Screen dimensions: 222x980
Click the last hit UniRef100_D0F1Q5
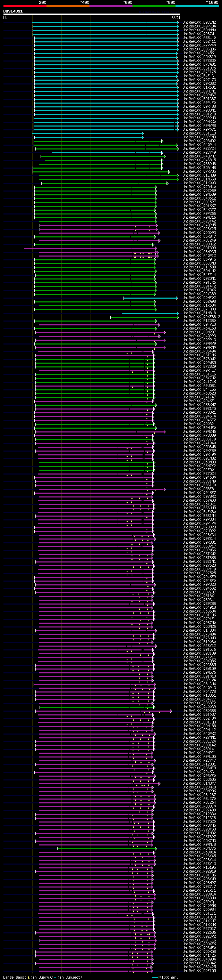coord(199,971)
